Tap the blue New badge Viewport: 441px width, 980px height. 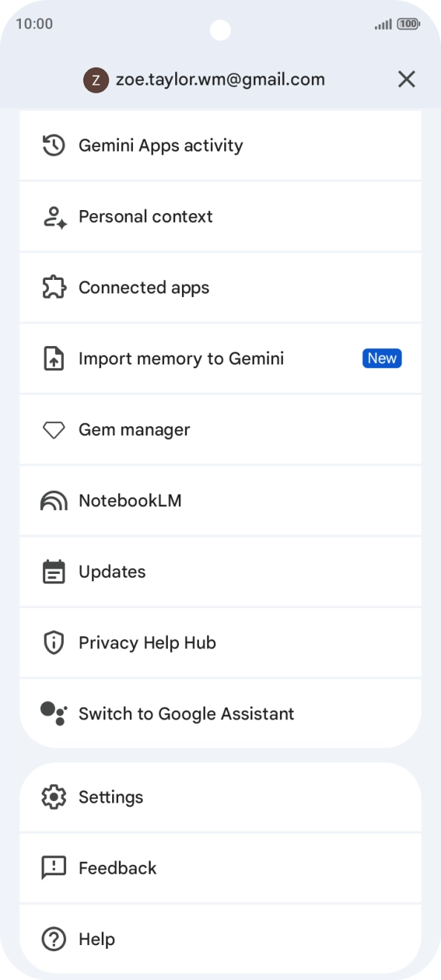coord(382,359)
